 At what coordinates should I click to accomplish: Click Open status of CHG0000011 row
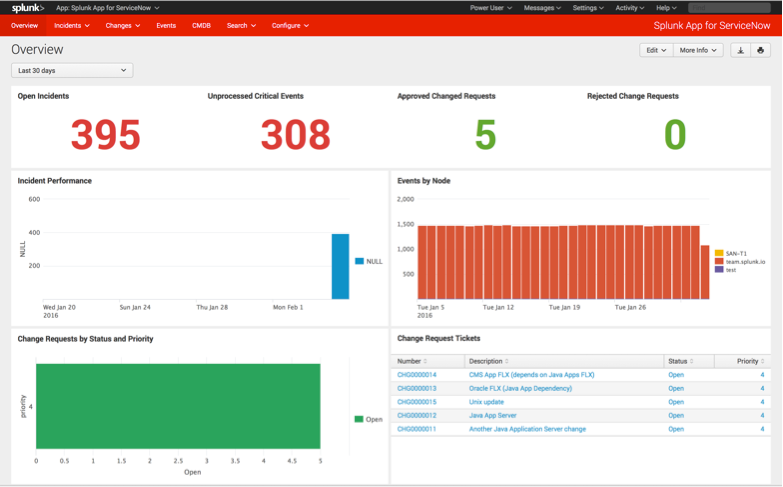pos(676,429)
